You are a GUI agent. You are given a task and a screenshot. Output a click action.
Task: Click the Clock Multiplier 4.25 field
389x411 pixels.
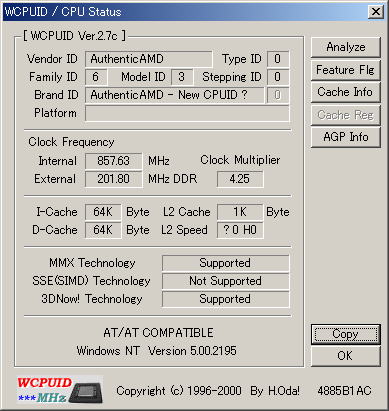pyautogui.click(x=240, y=179)
